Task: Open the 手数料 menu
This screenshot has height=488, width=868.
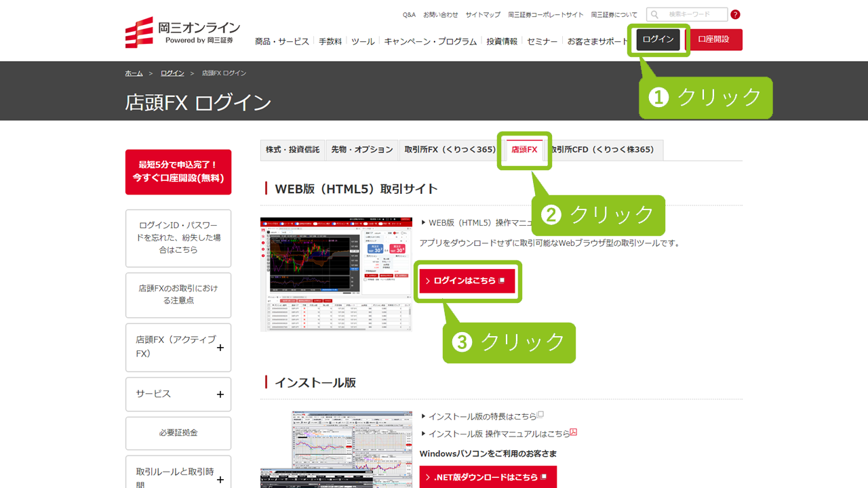Action: tap(330, 41)
